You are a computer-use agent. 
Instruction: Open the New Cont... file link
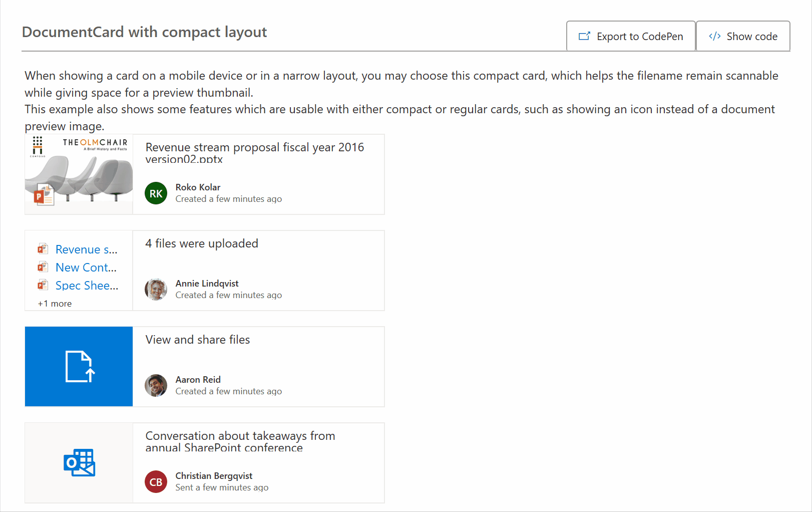(x=86, y=267)
